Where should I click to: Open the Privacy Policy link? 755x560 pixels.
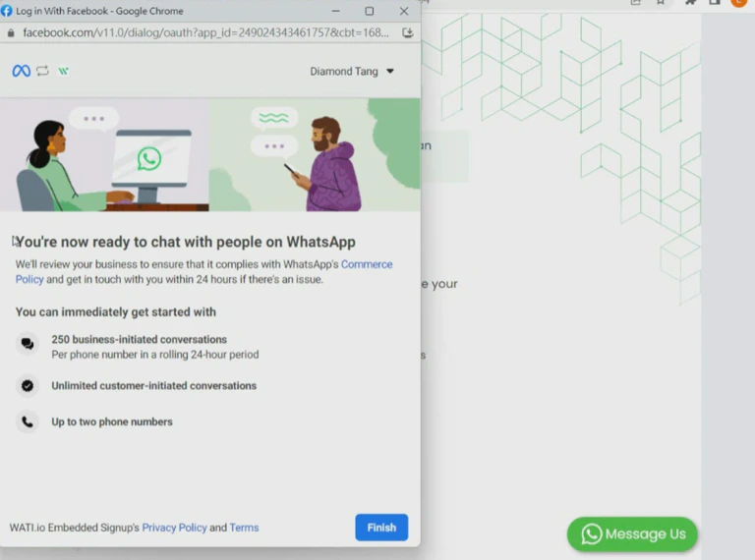(174, 528)
